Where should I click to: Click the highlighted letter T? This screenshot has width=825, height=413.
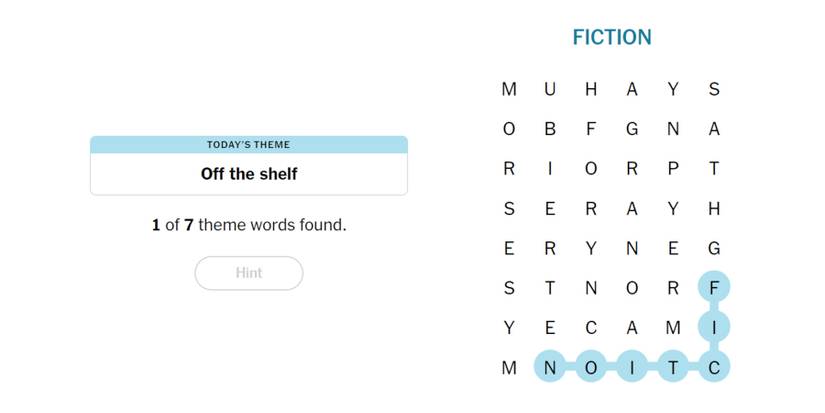(x=673, y=368)
